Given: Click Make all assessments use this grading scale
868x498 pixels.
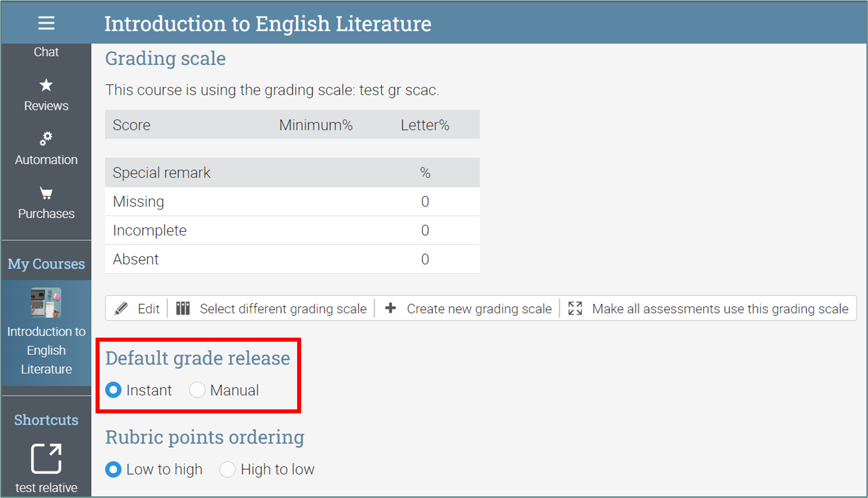Looking at the screenshot, I should click(x=720, y=309).
